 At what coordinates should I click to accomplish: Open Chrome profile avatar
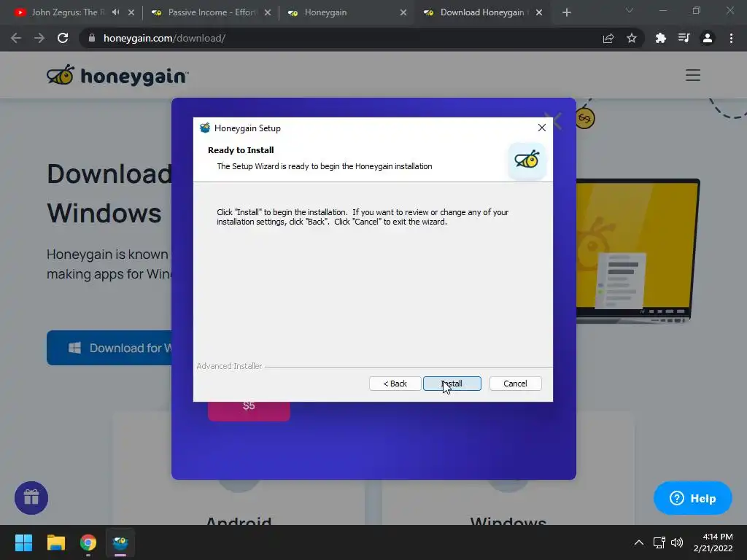[x=708, y=38]
